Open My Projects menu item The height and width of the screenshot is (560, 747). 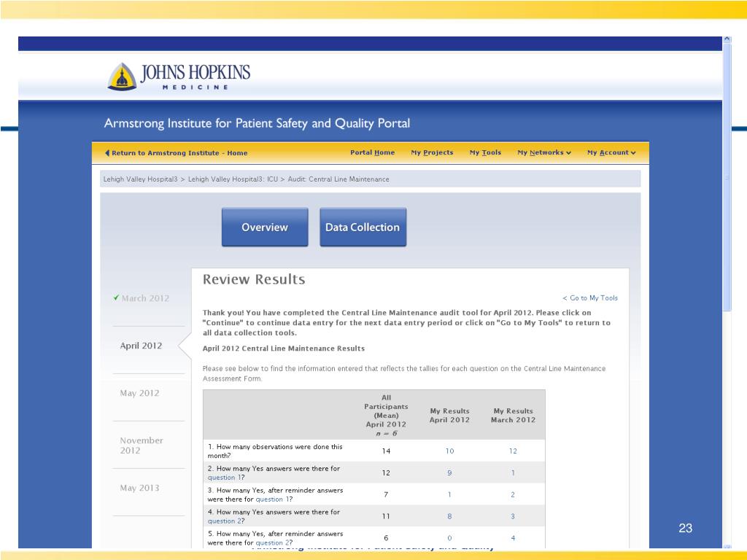[x=432, y=152]
